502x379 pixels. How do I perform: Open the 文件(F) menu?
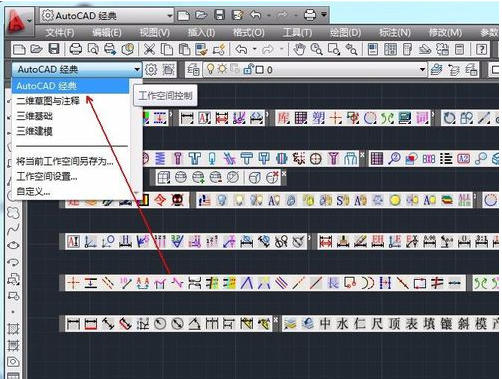[60, 33]
